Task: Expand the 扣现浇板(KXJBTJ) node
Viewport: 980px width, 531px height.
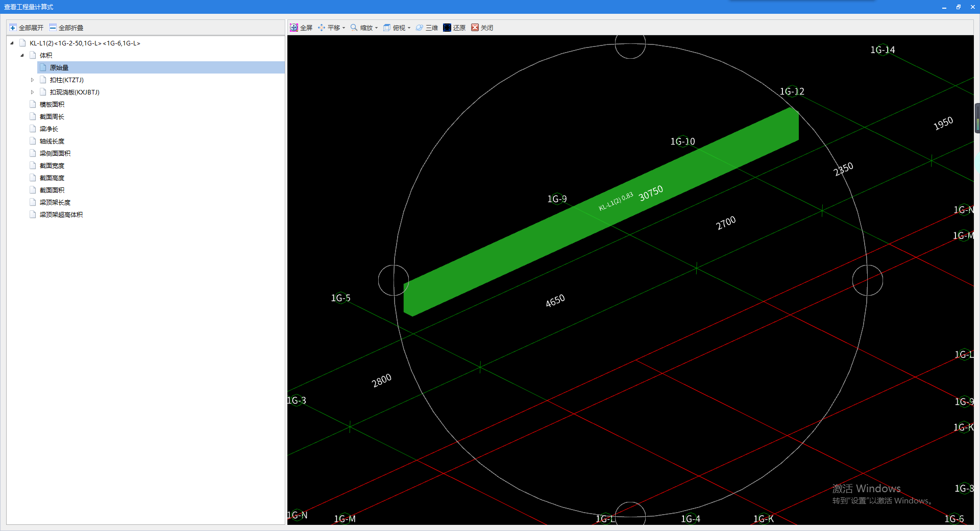Action: click(x=32, y=92)
